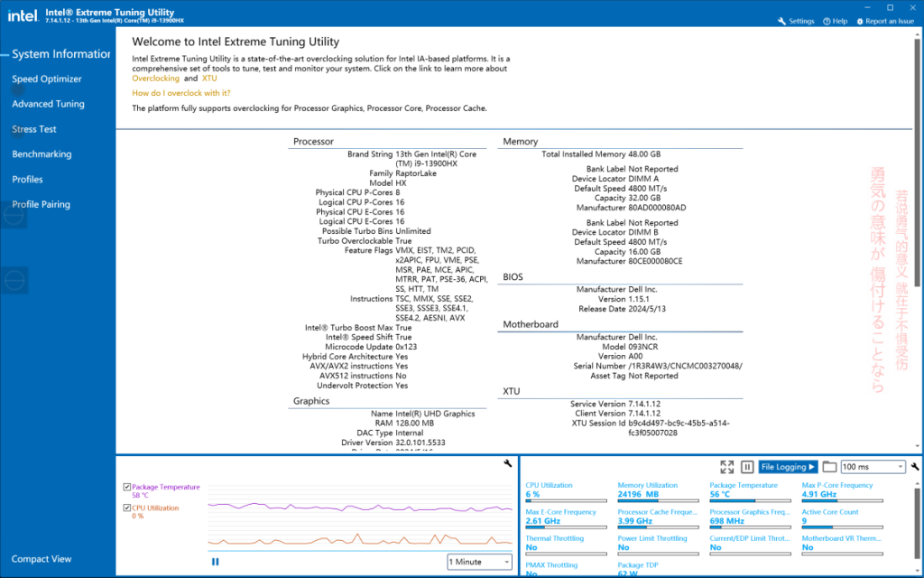Click the Memory Utilization monitor bar
Image resolution: width=924 pixels, height=578 pixels.
(658, 500)
